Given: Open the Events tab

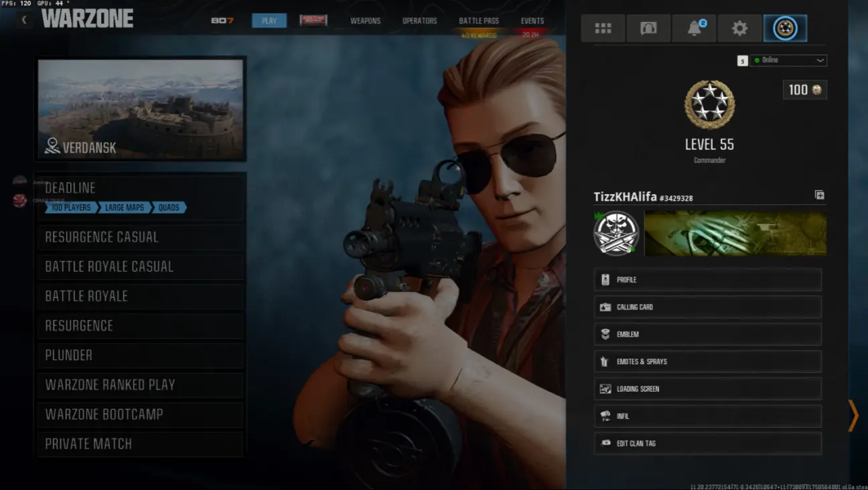Looking at the screenshot, I should click(532, 21).
